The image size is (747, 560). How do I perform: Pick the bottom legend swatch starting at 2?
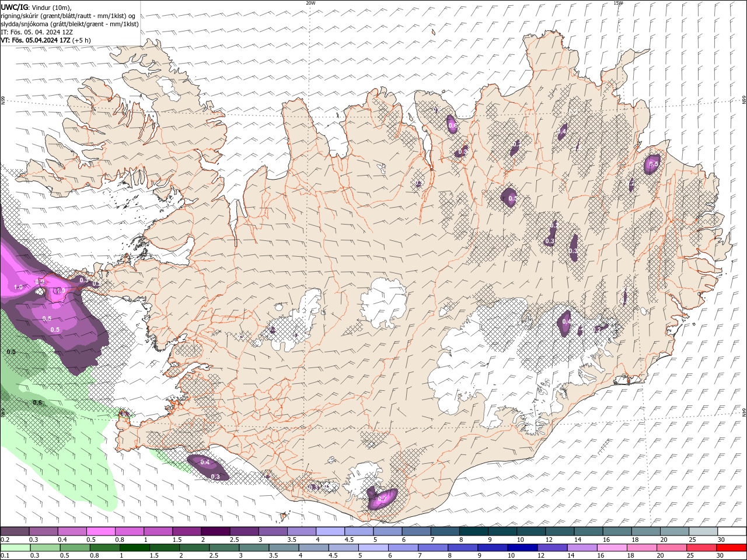(194, 548)
